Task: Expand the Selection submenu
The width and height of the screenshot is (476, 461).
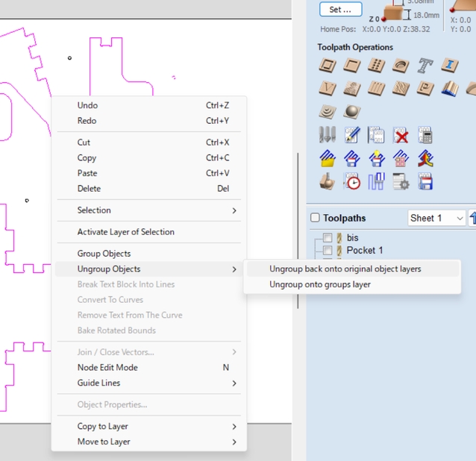Action: [148, 210]
